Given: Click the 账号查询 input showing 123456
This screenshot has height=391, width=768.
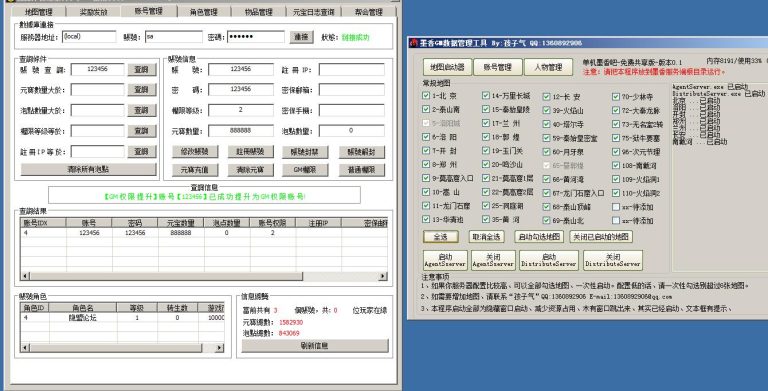Looking at the screenshot, I should 97,70.
